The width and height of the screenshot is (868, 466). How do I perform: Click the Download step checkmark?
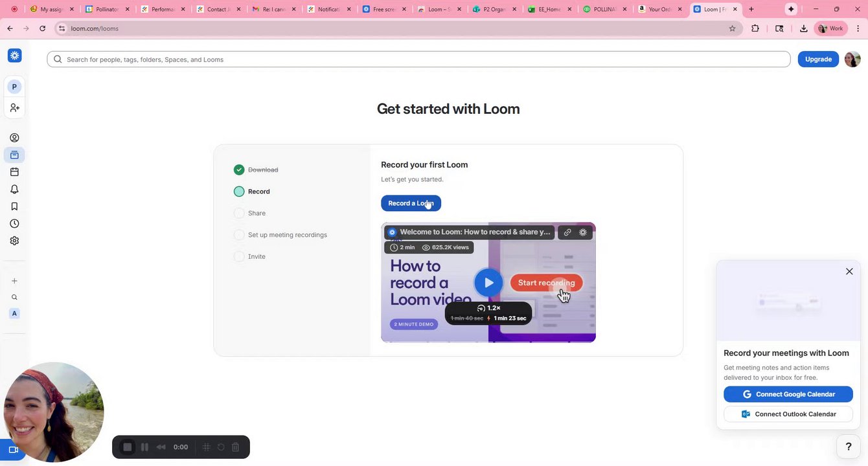pyautogui.click(x=239, y=170)
